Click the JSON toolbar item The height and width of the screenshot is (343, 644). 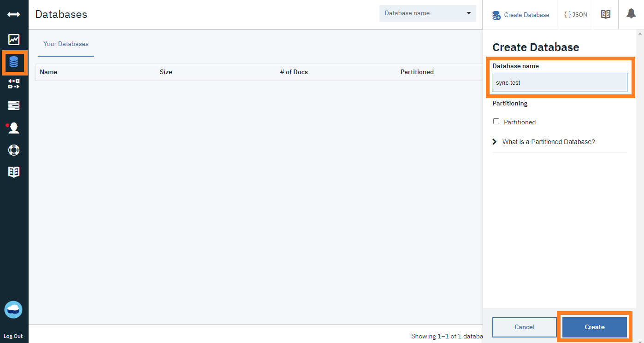point(576,15)
